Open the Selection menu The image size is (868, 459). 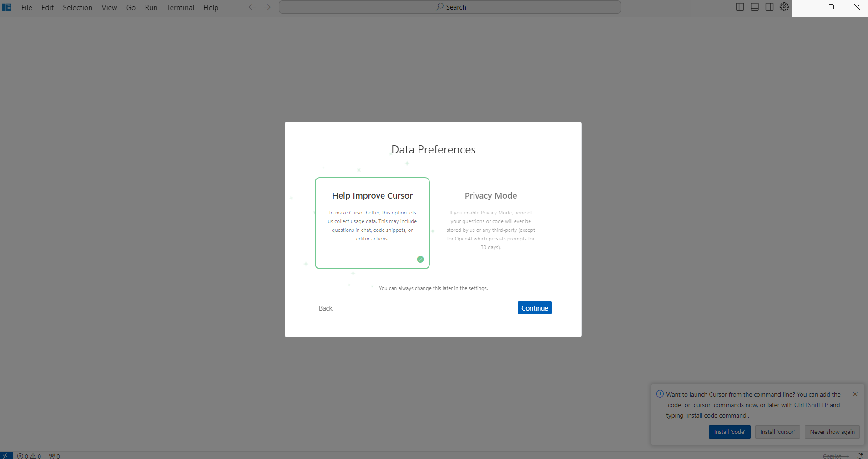click(x=77, y=7)
